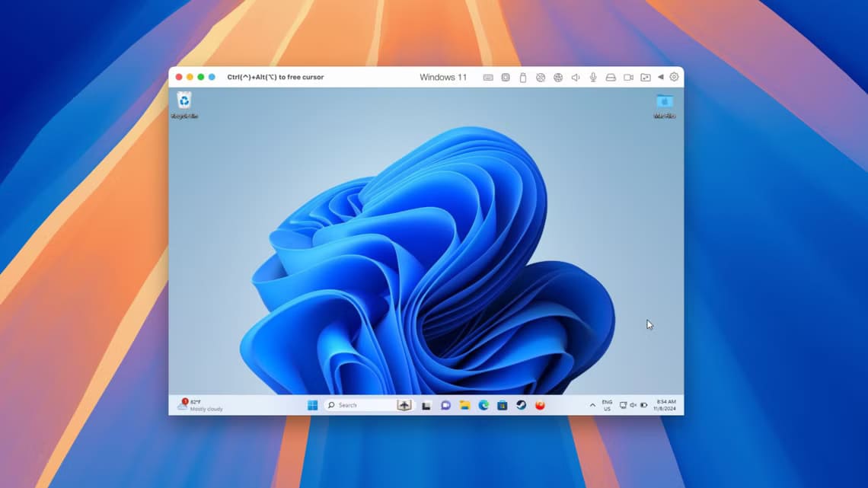The width and height of the screenshot is (868, 488).
Task: Launch Steam from the Windows taskbar
Action: click(522, 406)
